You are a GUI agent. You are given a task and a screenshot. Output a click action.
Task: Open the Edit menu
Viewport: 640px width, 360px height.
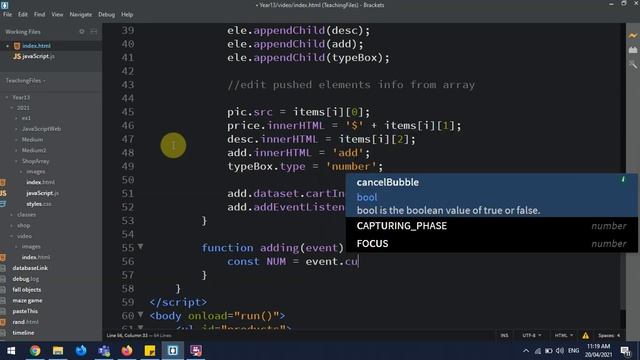[x=23, y=14]
